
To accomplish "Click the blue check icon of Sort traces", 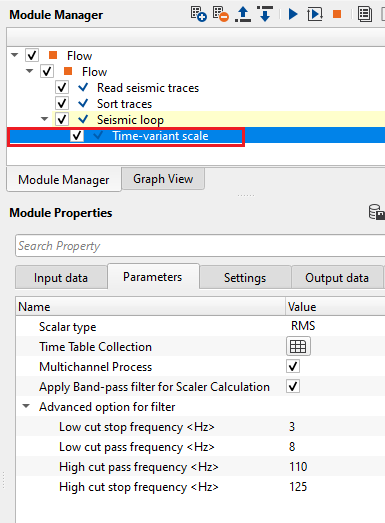I will (x=83, y=103).
